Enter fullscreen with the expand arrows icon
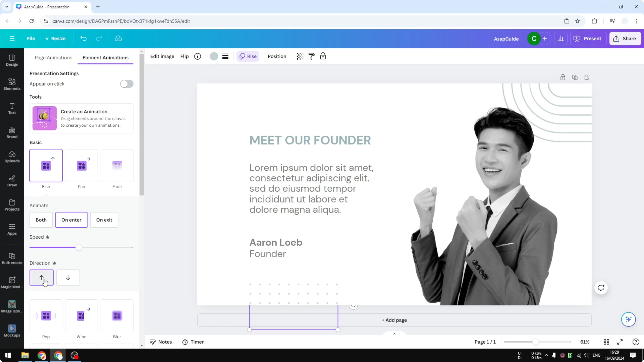The height and width of the screenshot is (362, 644). (x=620, y=342)
